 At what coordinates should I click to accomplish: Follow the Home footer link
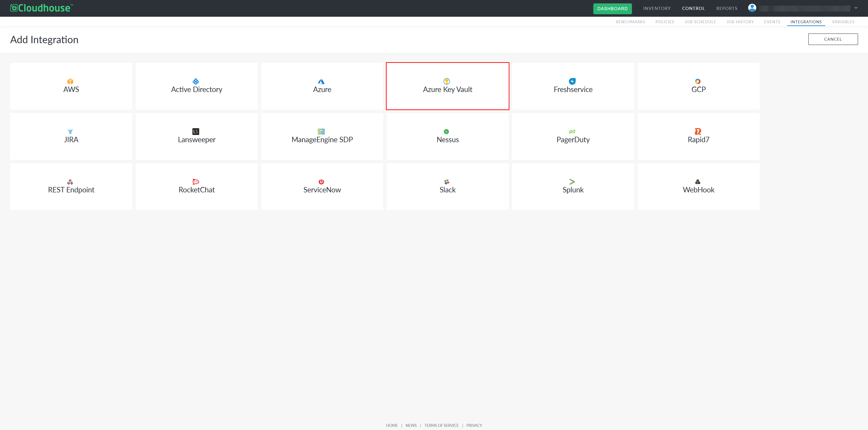(392, 425)
